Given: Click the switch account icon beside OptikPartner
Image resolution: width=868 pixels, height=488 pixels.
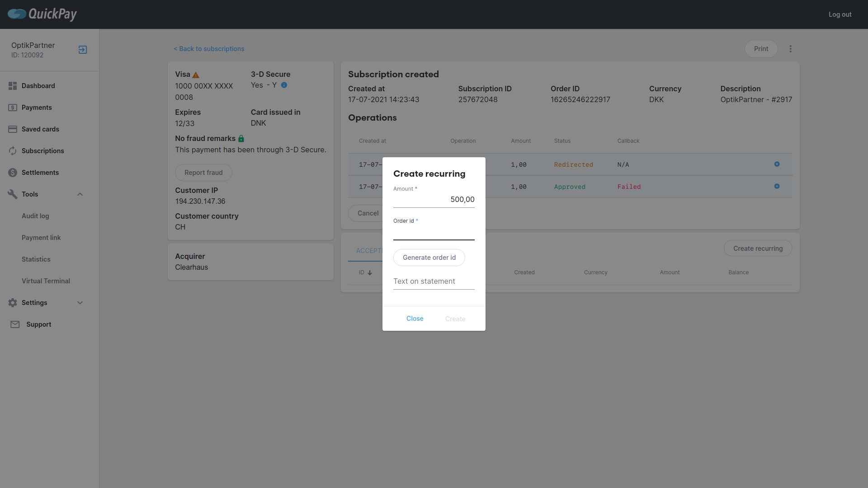Looking at the screenshot, I should [x=83, y=50].
